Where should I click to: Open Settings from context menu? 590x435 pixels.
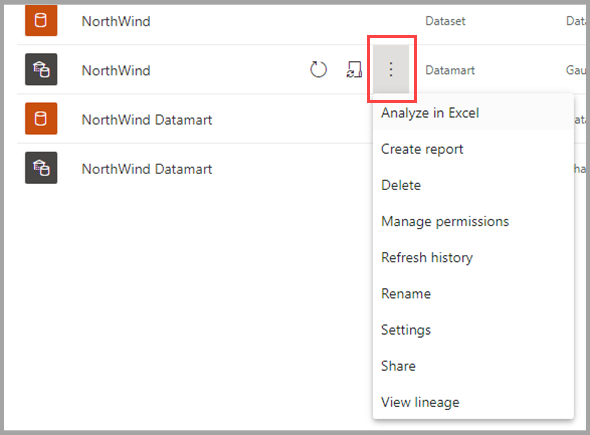pyautogui.click(x=473, y=330)
